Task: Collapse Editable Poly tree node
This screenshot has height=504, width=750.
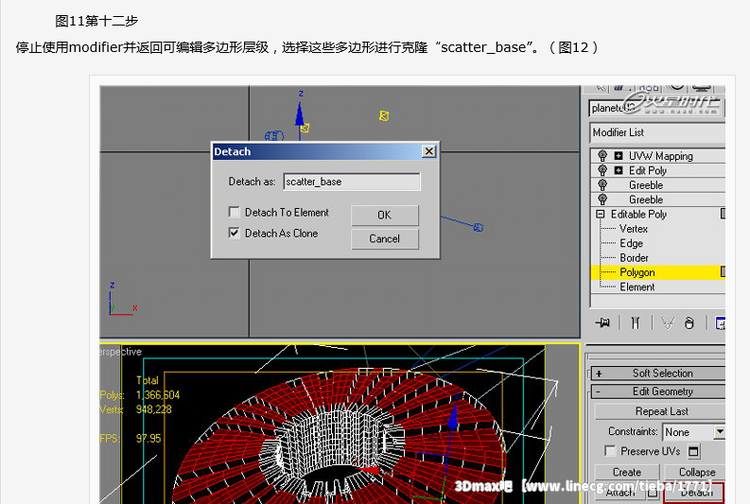Action: click(600, 214)
